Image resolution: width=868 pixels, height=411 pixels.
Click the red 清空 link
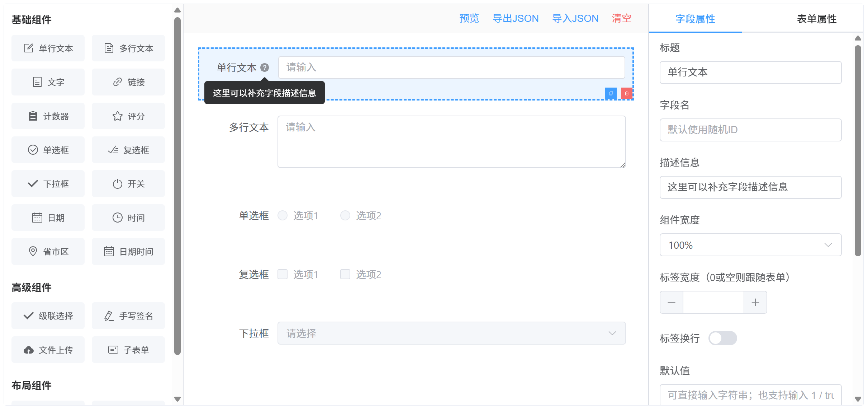[621, 18]
